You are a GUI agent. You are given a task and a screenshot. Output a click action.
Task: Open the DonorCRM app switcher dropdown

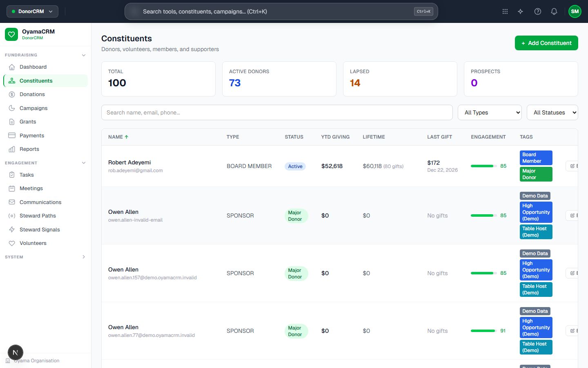[32, 11]
